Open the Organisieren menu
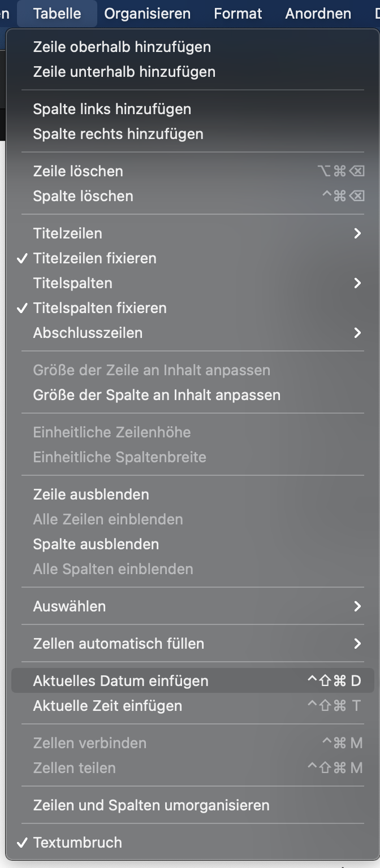 tap(147, 14)
